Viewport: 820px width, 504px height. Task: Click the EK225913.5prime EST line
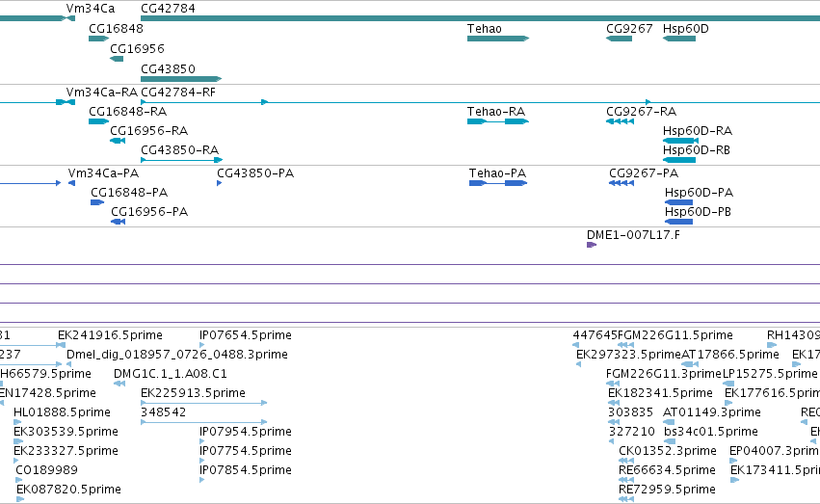tap(204, 403)
